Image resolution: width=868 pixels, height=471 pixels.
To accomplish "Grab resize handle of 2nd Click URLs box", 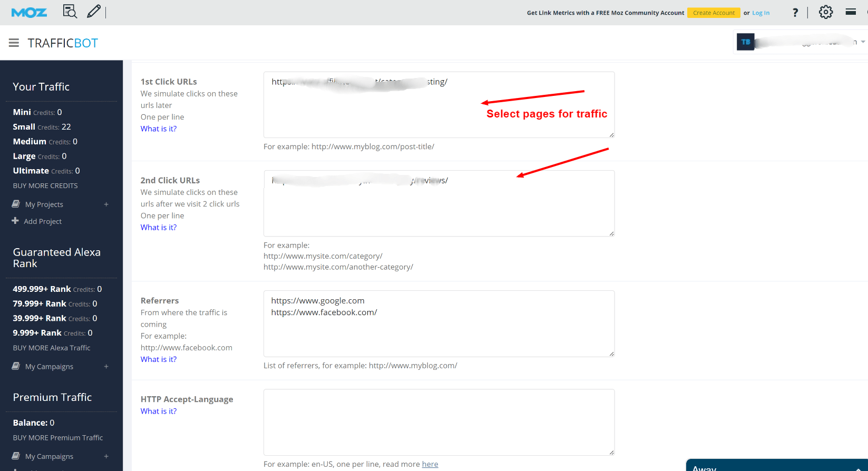I will pyautogui.click(x=611, y=233).
